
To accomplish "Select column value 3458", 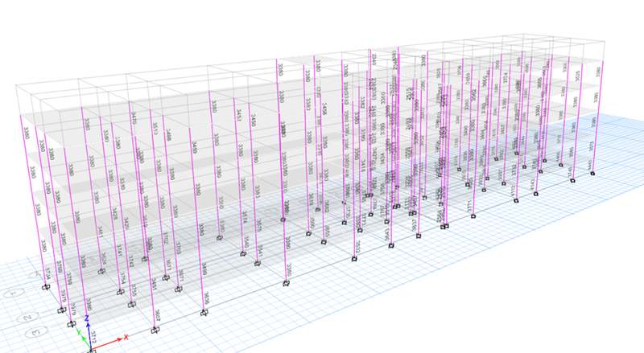I will click(x=324, y=109).
